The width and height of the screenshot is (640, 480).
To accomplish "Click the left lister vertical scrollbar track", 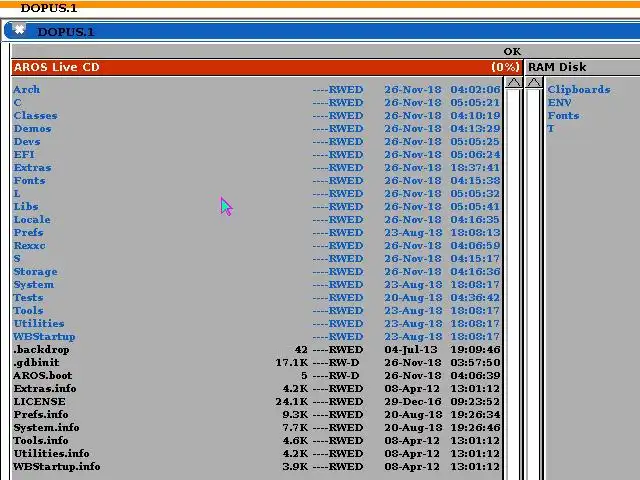I will pyautogui.click(x=513, y=284).
